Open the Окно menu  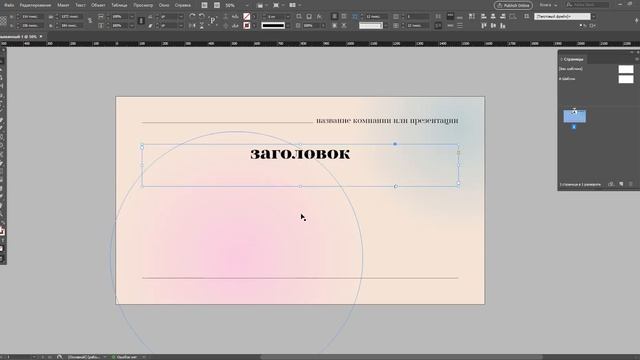click(x=164, y=5)
